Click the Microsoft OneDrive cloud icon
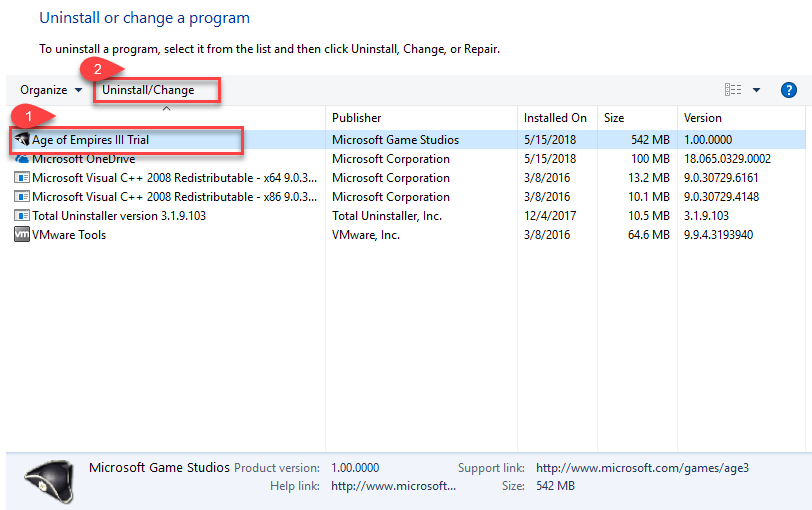 pyautogui.click(x=22, y=158)
